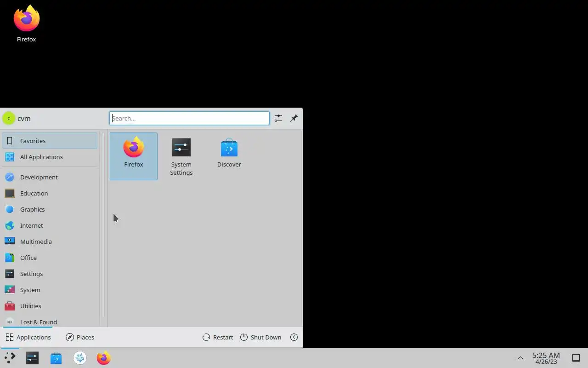The width and height of the screenshot is (588, 368).
Task: Open the System category
Action: coord(50,290)
